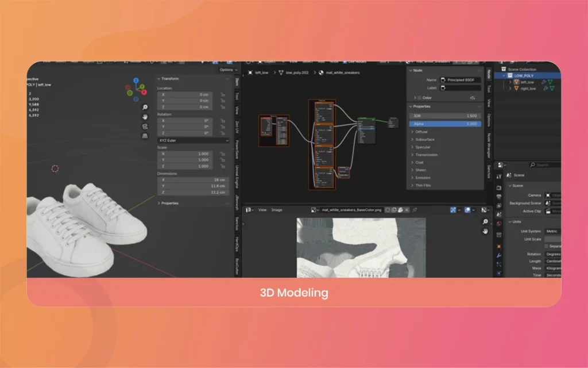Collapse the Transform panel
This screenshot has width=588, height=368.
168,79
